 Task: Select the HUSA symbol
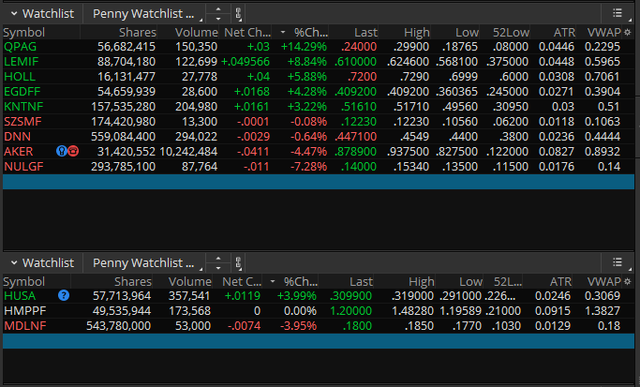20,296
